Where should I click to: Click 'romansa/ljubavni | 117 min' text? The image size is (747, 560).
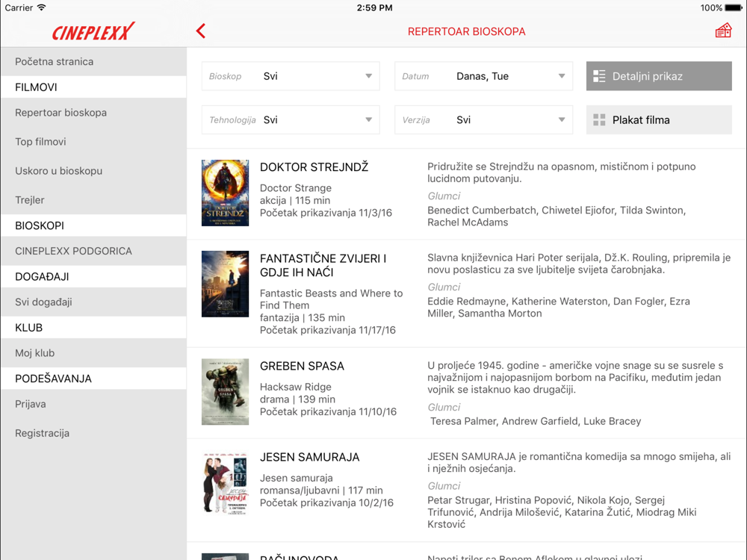[321, 491]
